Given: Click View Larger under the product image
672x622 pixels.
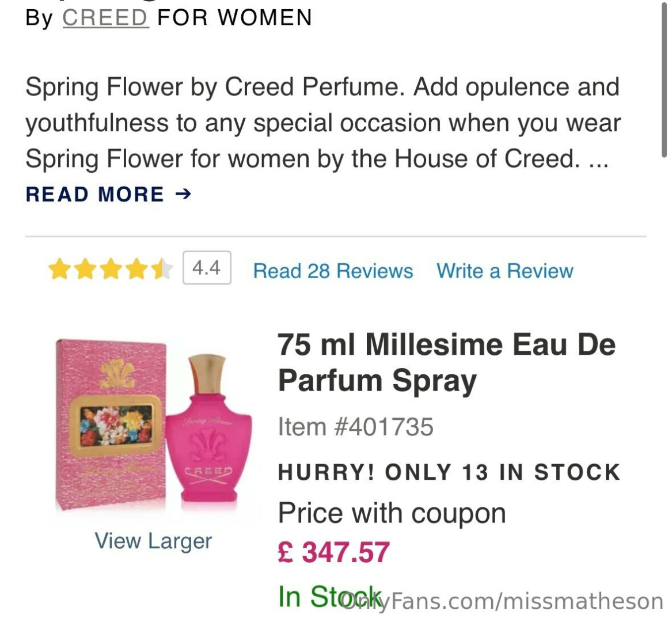Looking at the screenshot, I should point(153,541).
